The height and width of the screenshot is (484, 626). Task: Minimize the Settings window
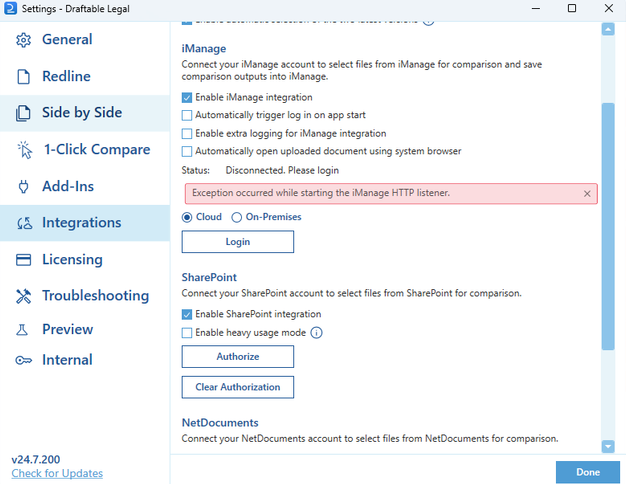point(536,8)
